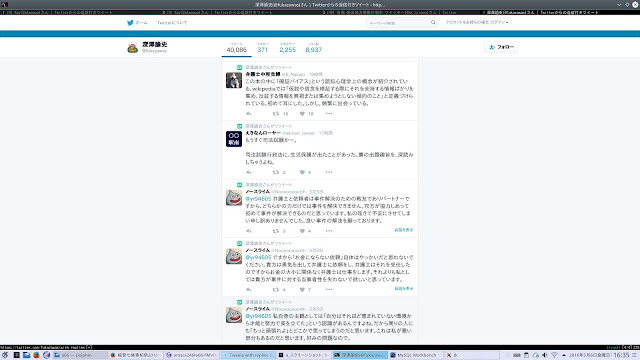The width and height of the screenshot is (640, 360).
Task: Click the network icon in system tray
Action: pyautogui.click(x=554, y=355)
